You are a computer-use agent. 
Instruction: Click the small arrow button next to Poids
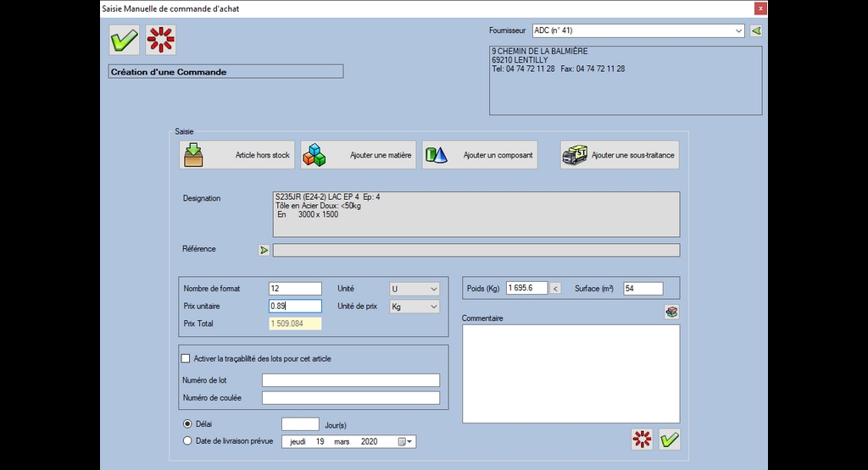click(x=555, y=289)
